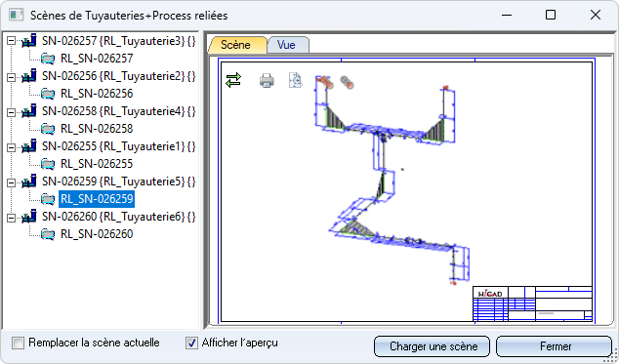Collapse the SN-026258 tree node
The image size is (619, 364).
12,112
